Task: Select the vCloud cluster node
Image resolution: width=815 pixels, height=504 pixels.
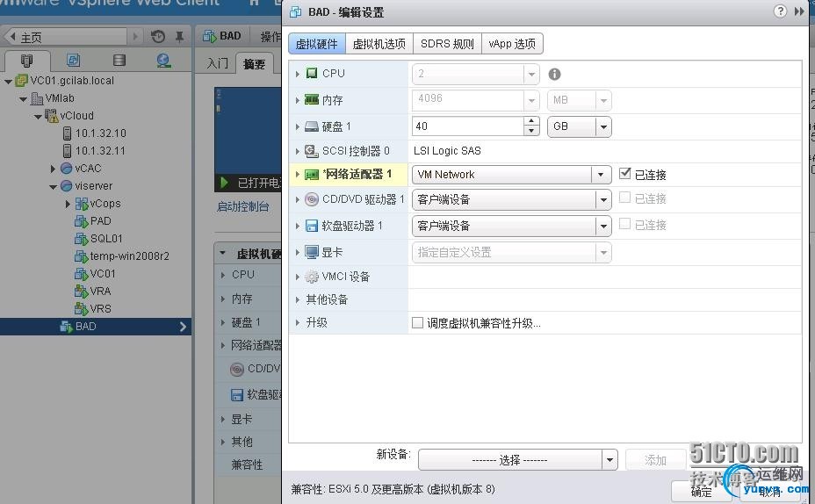Action: click(x=76, y=116)
